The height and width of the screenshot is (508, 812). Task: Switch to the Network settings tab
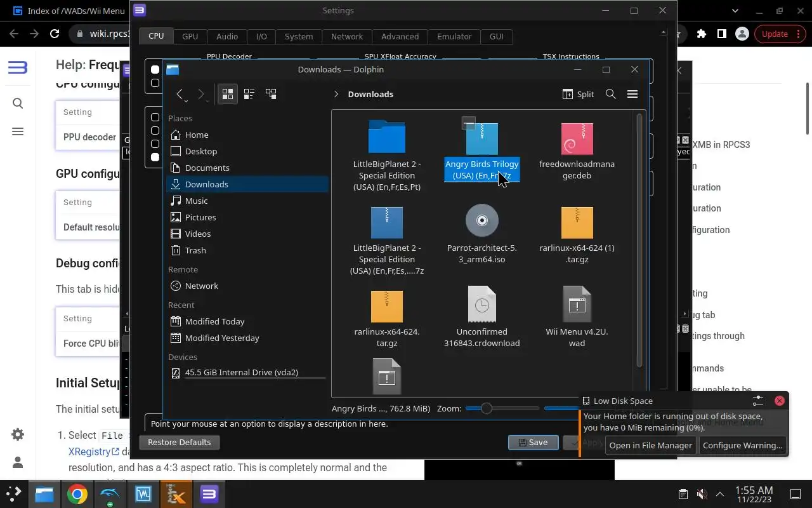point(347,36)
